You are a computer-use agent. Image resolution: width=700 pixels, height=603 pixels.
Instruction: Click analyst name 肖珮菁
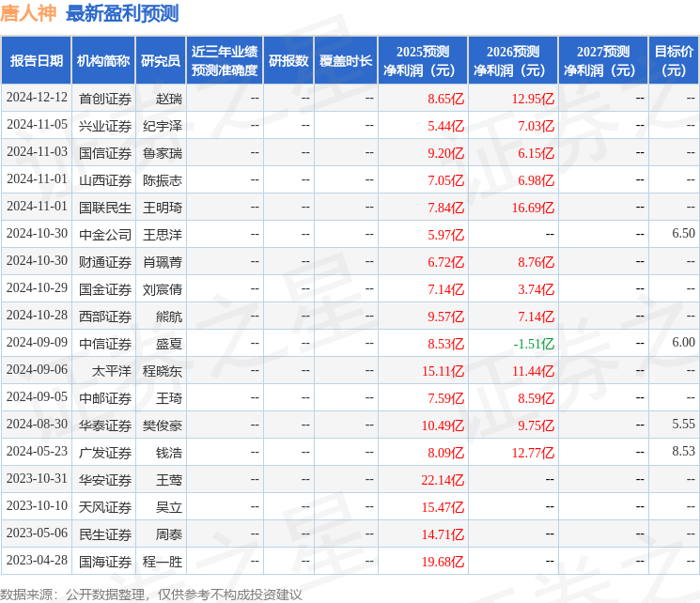pyautogui.click(x=163, y=262)
